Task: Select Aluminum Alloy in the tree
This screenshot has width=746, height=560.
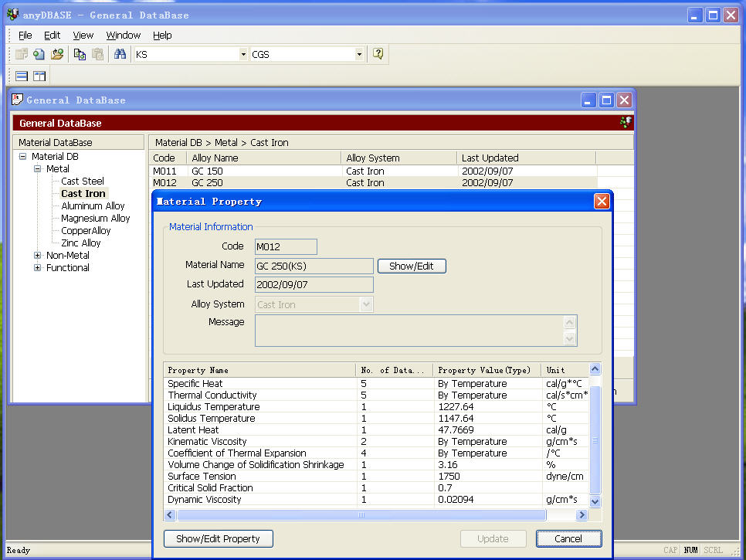Action: [93, 206]
